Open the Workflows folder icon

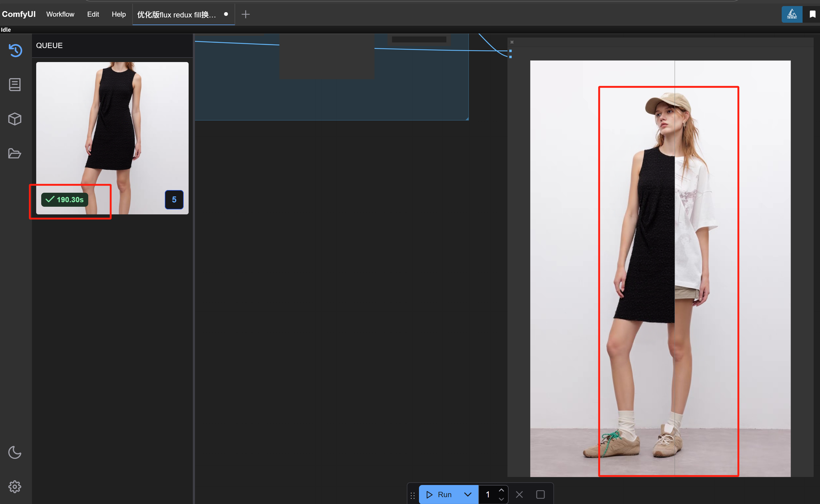[x=15, y=153]
